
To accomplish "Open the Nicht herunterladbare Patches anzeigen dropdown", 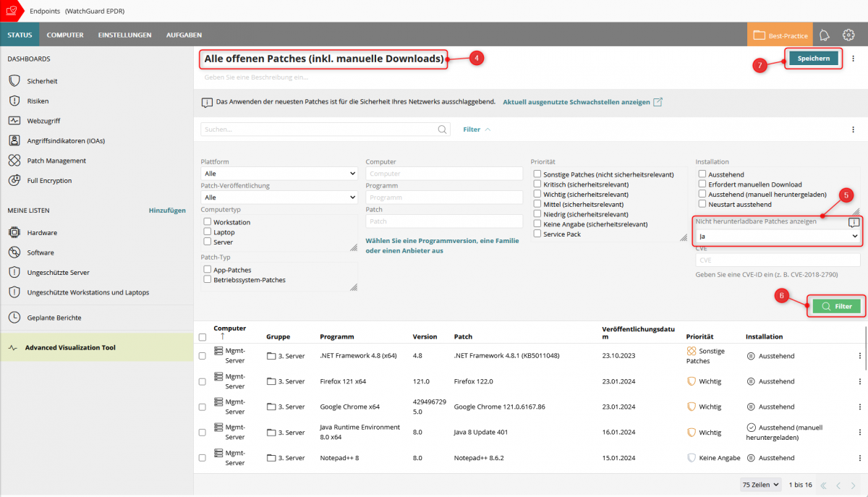I will [x=777, y=235].
